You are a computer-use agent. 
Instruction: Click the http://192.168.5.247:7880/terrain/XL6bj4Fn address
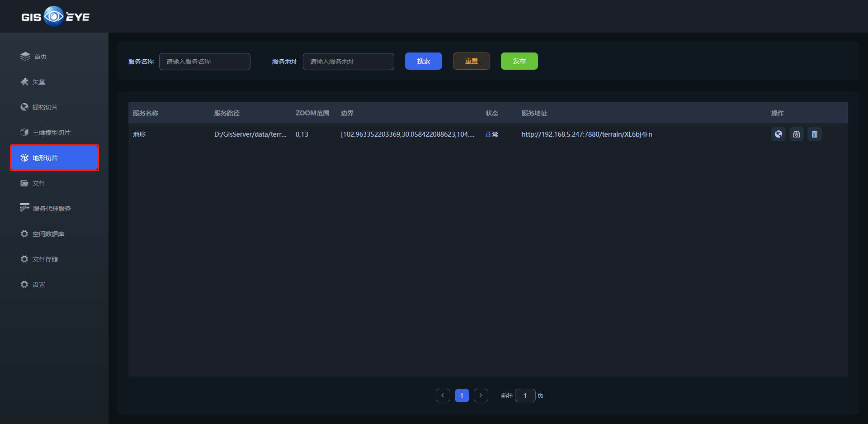click(587, 134)
